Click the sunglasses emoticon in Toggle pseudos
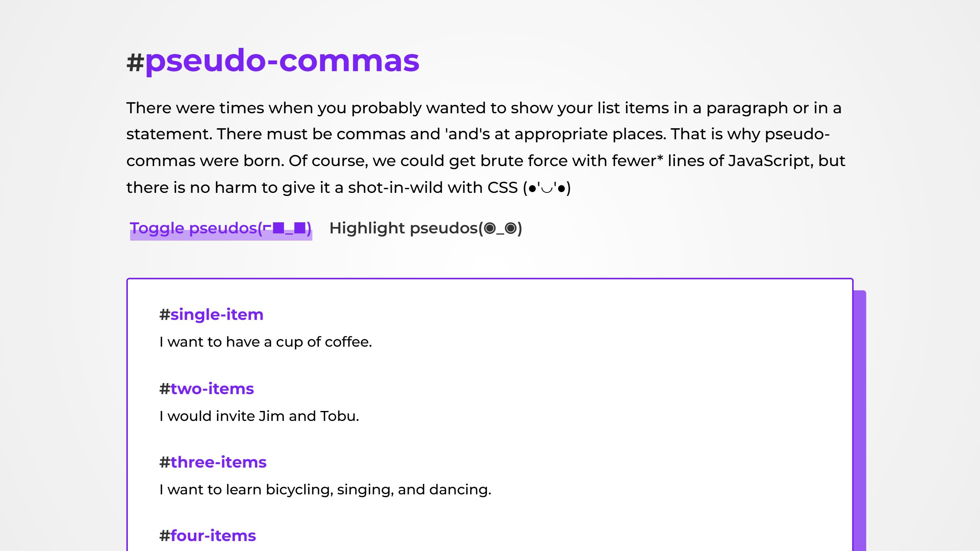 pos(286,228)
